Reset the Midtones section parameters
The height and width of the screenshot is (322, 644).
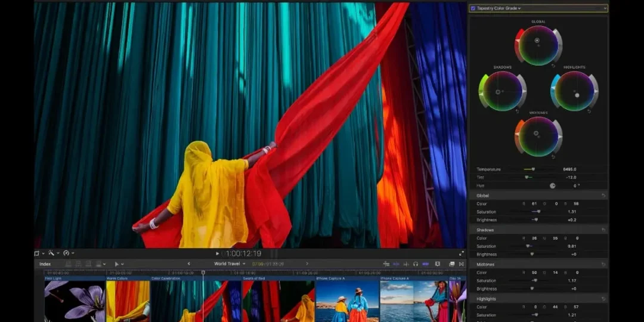[603, 265]
